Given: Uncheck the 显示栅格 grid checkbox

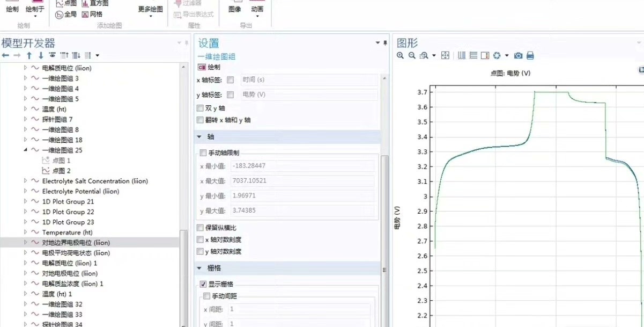Looking at the screenshot, I should [203, 284].
